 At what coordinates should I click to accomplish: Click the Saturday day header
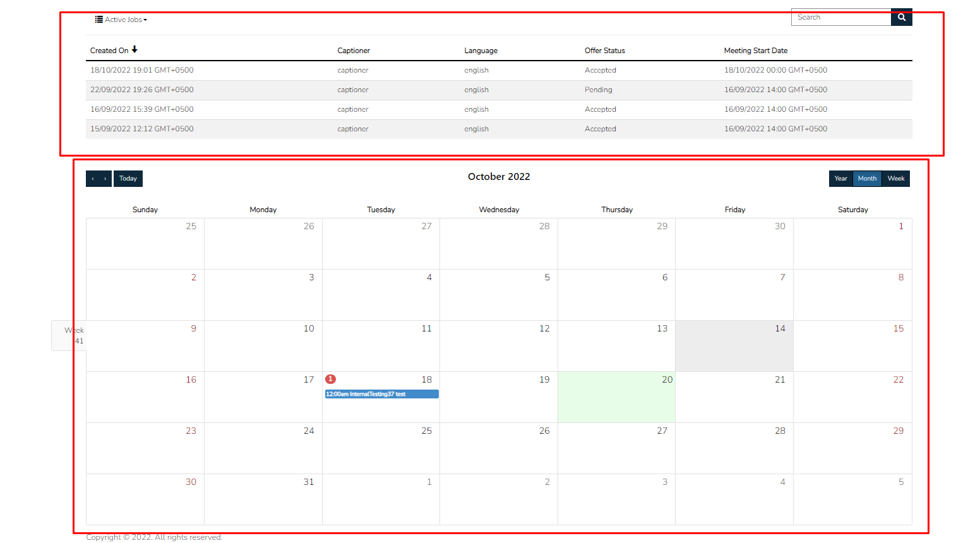pyautogui.click(x=852, y=210)
